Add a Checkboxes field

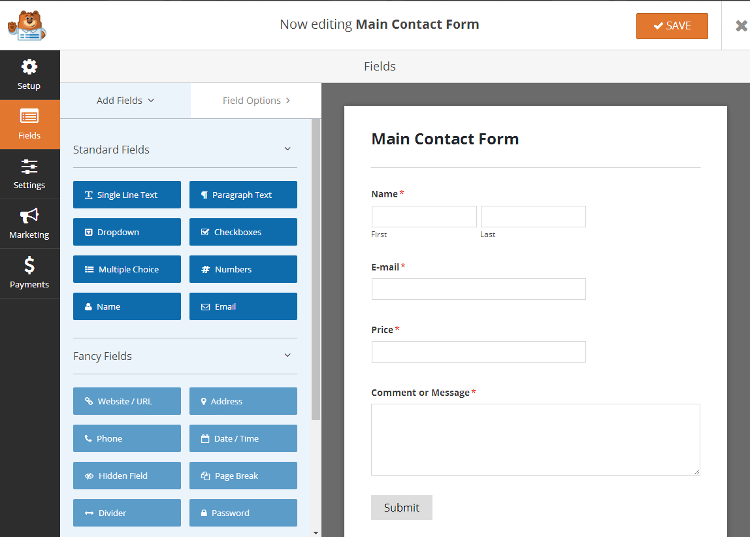pyautogui.click(x=243, y=232)
